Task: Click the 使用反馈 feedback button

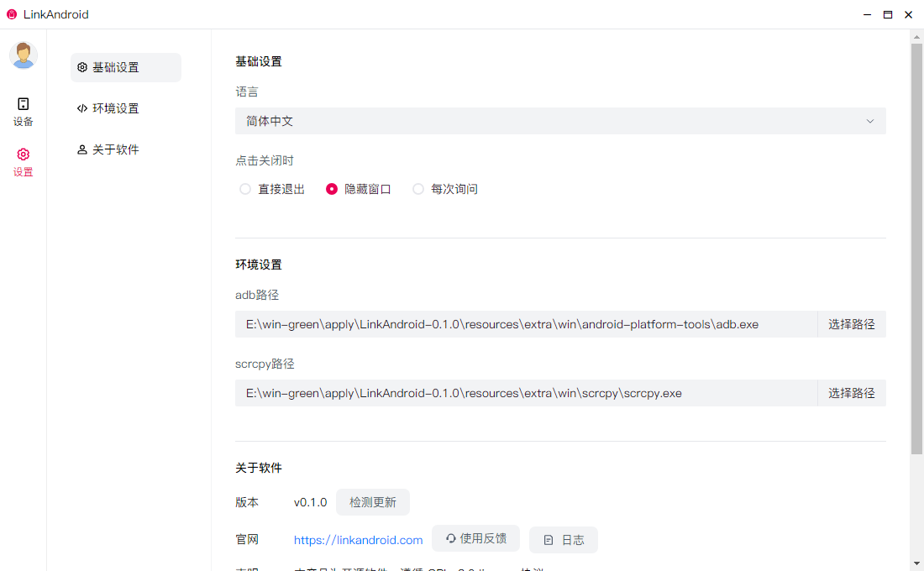Action: pyautogui.click(x=475, y=538)
